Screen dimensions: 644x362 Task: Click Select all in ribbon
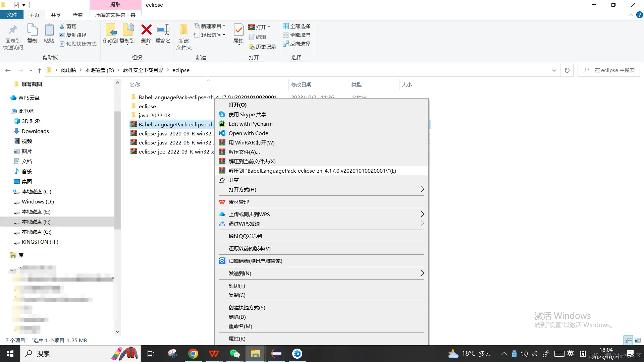(297, 26)
